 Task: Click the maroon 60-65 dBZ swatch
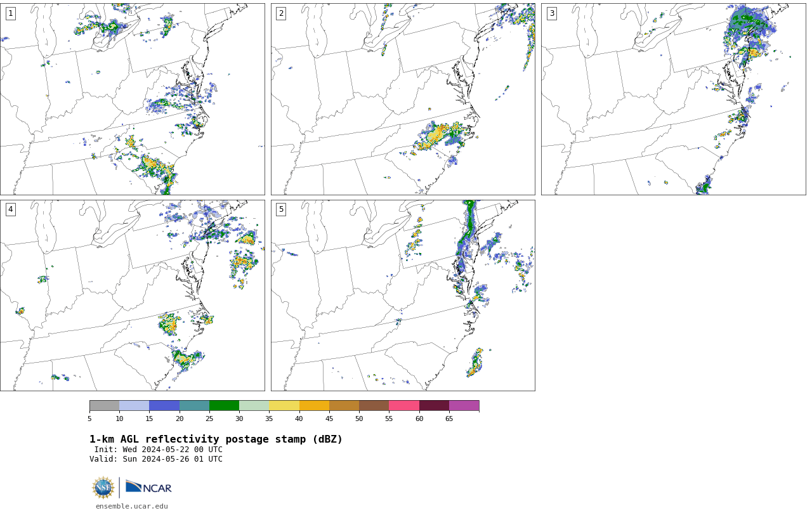tap(434, 406)
